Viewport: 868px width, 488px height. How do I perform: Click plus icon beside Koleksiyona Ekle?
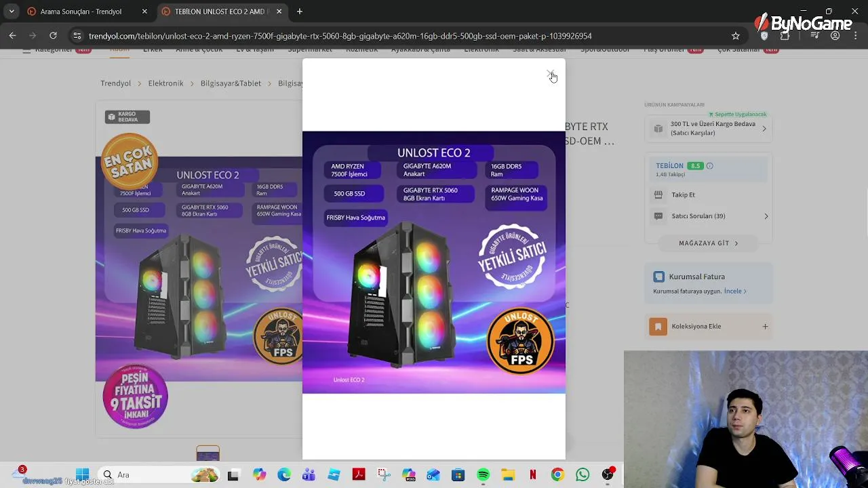click(x=765, y=327)
